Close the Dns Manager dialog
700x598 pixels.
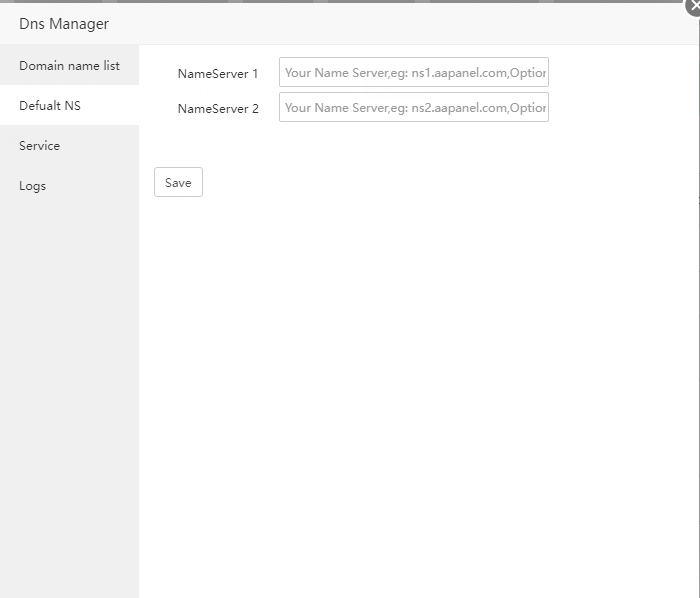[692, 5]
